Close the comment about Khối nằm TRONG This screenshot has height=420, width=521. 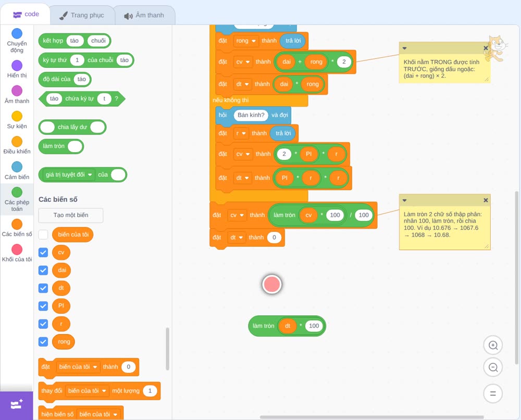coord(486,48)
